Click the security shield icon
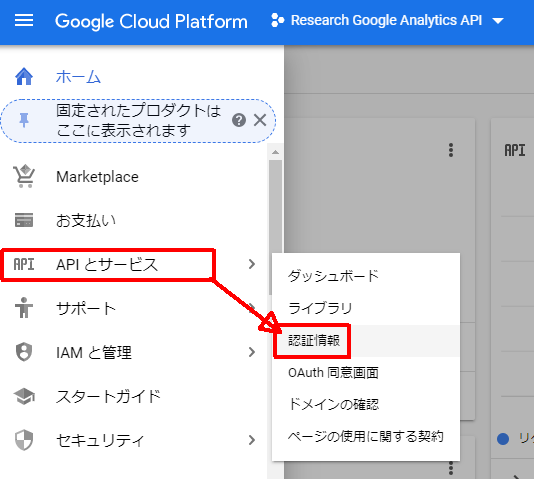Viewport: 534px width, 479px height. pos(24,440)
